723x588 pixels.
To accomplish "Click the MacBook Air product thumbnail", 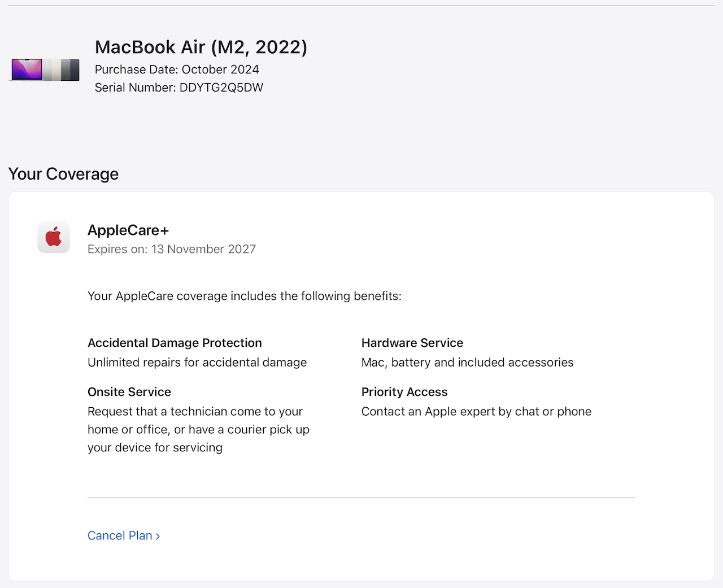I will tap(45, 70).
